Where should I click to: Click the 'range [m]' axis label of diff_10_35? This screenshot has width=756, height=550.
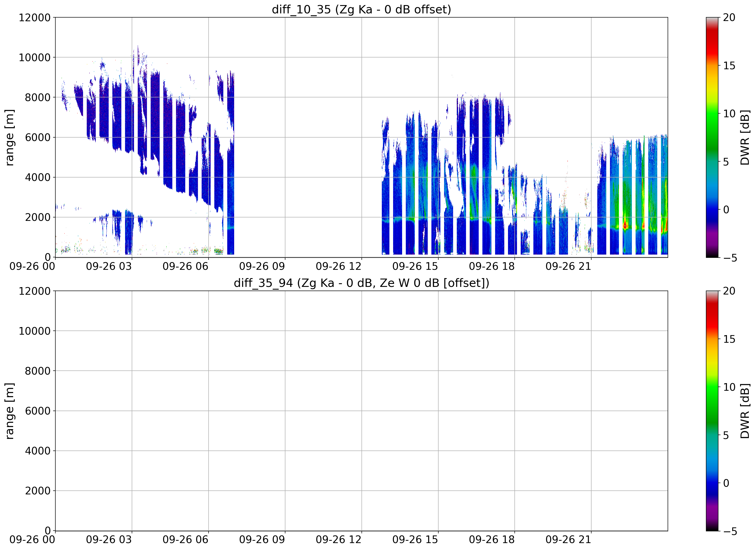tap(10, 137)
